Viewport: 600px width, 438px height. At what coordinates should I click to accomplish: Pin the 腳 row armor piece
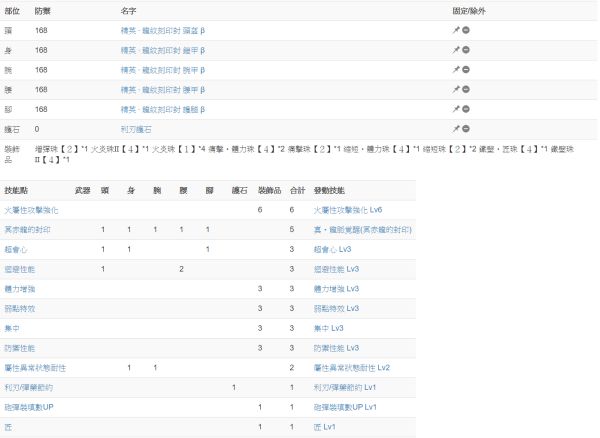(x=456, y=109)
